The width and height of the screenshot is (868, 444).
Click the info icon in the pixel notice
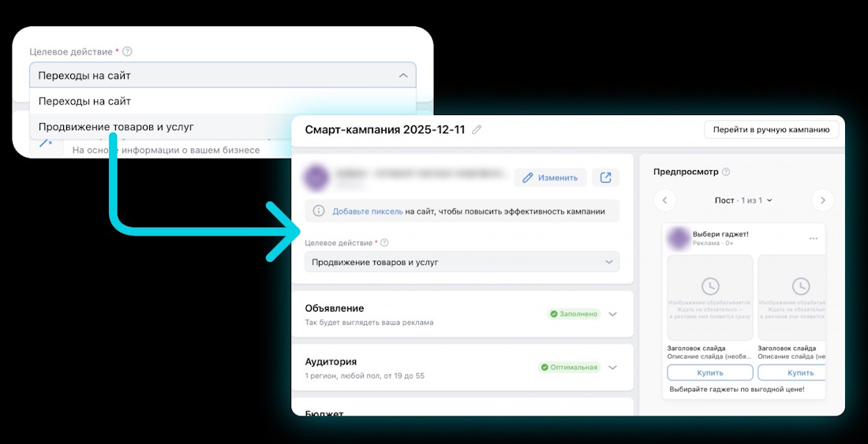pyautogui.click(x=319, y=211)
